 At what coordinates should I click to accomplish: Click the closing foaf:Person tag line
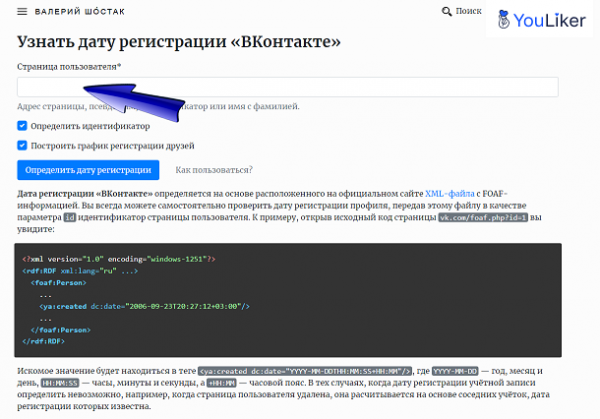pyautogui.click(x=60, y=330)
